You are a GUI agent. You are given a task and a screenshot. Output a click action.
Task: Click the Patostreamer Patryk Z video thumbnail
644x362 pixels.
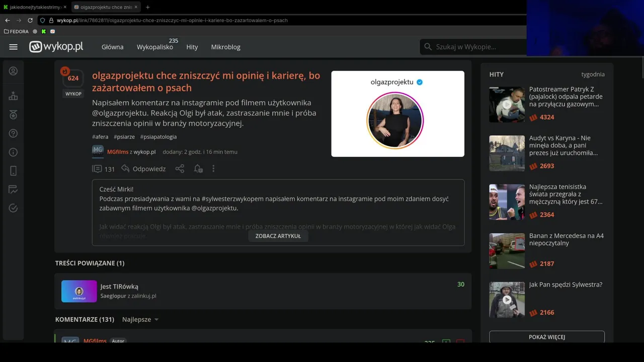[x=507, y=105]
